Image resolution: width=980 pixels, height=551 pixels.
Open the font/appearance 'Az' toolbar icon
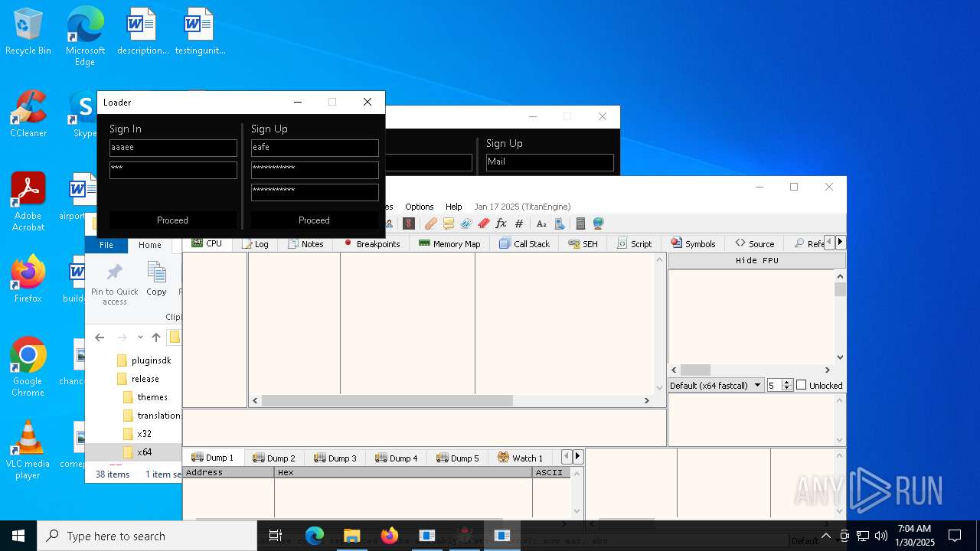tap(541, 223)
